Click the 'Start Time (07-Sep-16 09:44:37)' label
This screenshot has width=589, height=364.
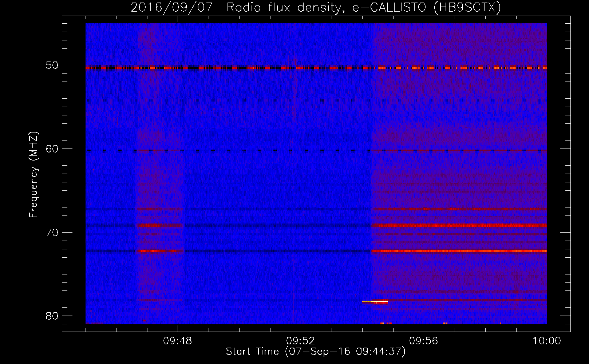pos(316,352)
